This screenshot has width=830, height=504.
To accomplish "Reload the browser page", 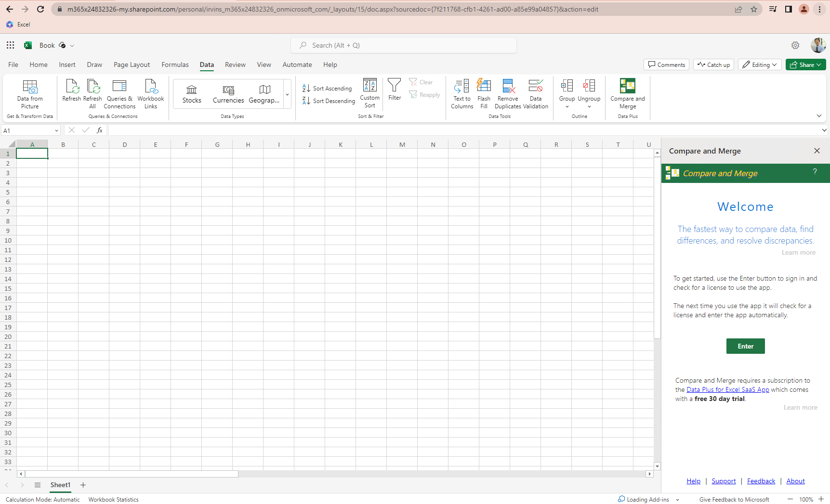I will [x=40, y=9].
